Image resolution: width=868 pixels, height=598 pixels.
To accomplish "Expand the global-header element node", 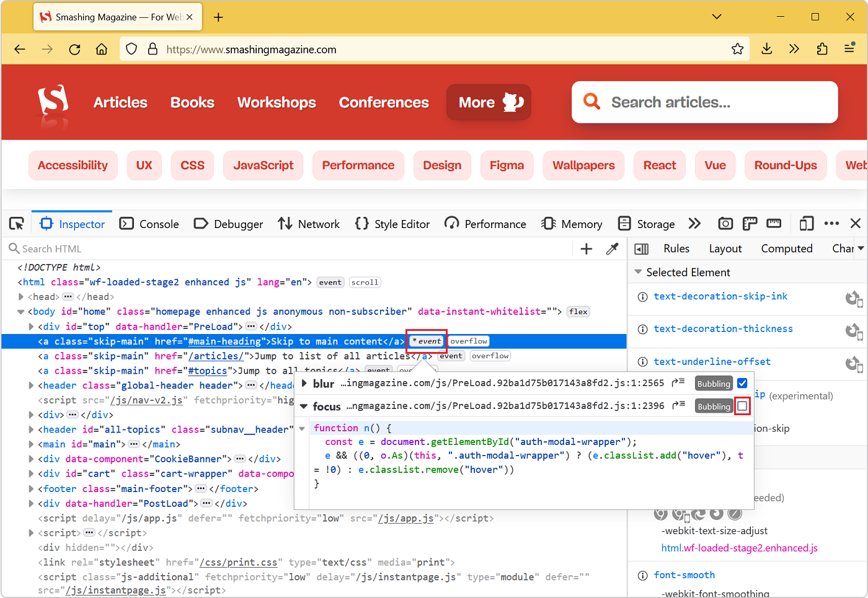I will click(x=31, y=385).
